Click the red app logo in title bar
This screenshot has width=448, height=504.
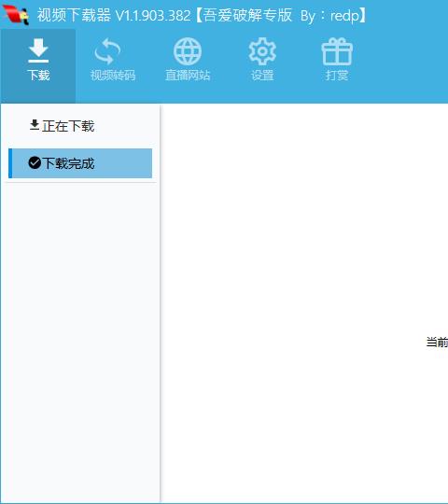(x=16, y=14)
